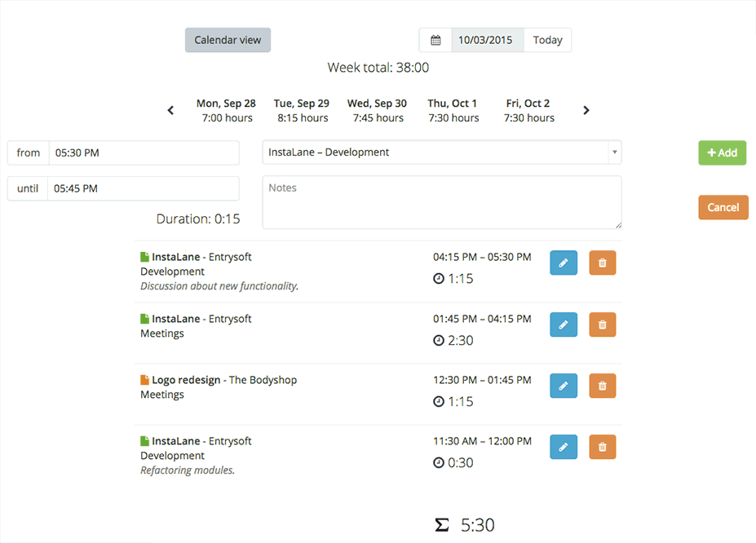756x543 pixels.
Task: Edit the 11:30 AM – 12:00 PM entry
Action: pos(564,447)
